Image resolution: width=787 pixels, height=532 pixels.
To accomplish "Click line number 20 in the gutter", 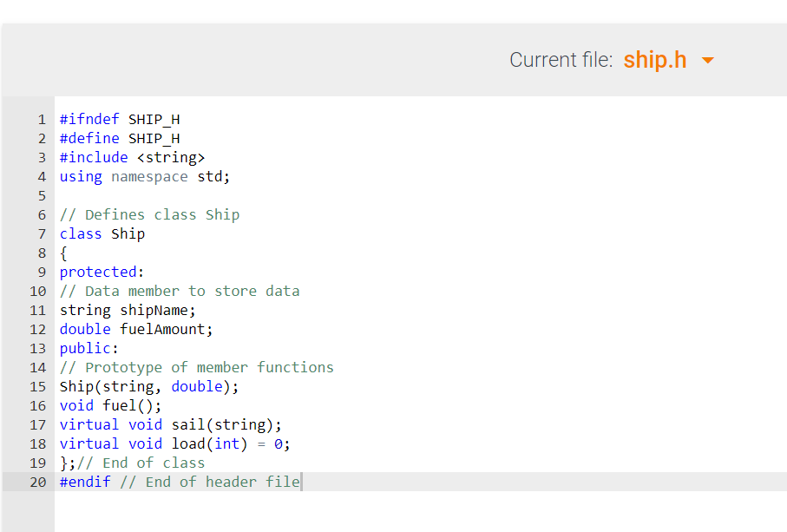I will pos(37,482).
